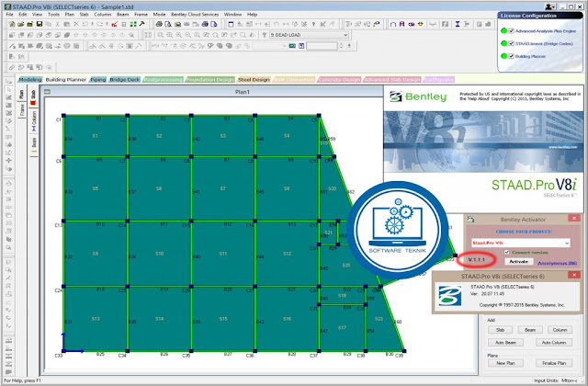Click the magenta frame icon

pos(402,24)
